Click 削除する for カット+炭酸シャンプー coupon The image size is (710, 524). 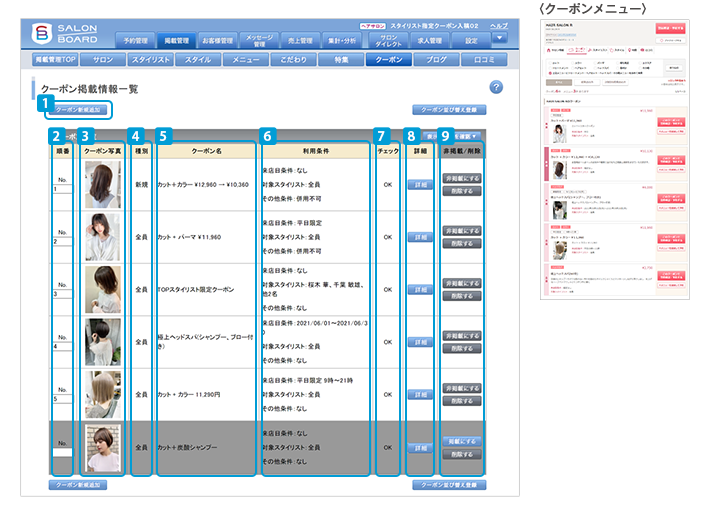tap(462, 454)
